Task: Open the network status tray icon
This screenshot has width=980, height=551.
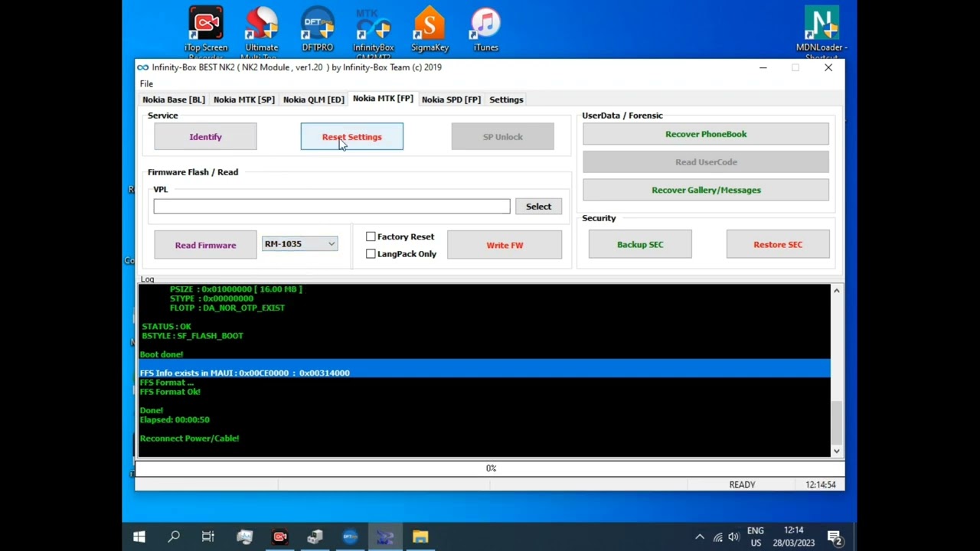Action: (717, 537)
